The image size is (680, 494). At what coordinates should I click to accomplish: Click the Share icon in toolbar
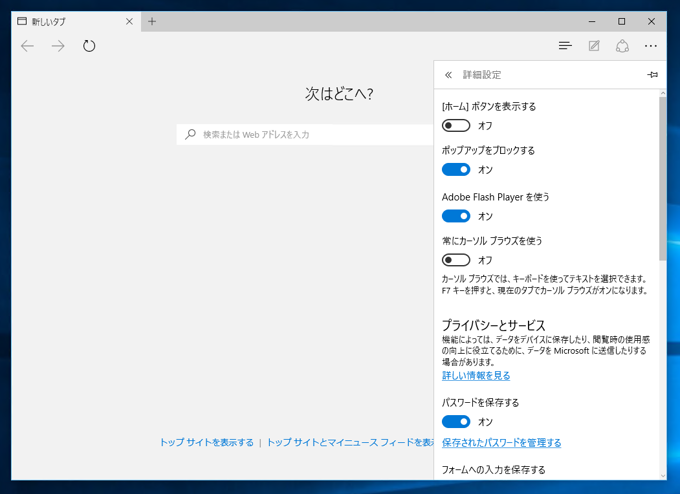tap(622, 46)
